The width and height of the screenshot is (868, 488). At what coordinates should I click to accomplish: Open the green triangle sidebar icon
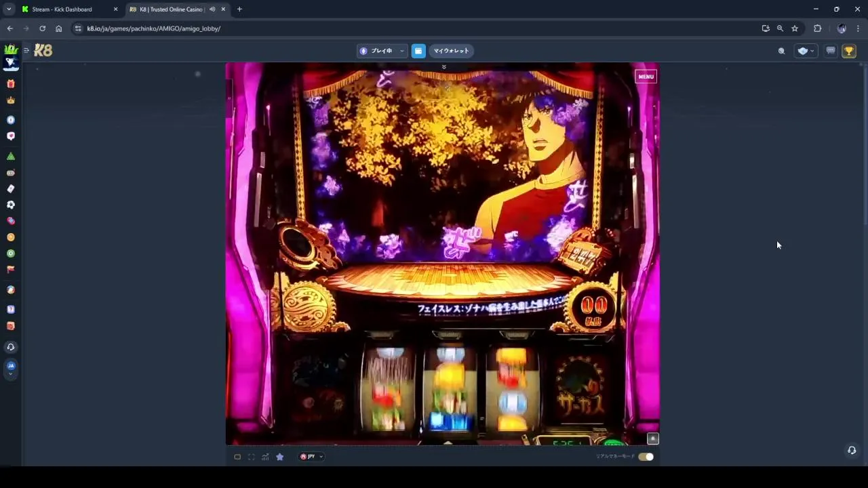point(11,157)
